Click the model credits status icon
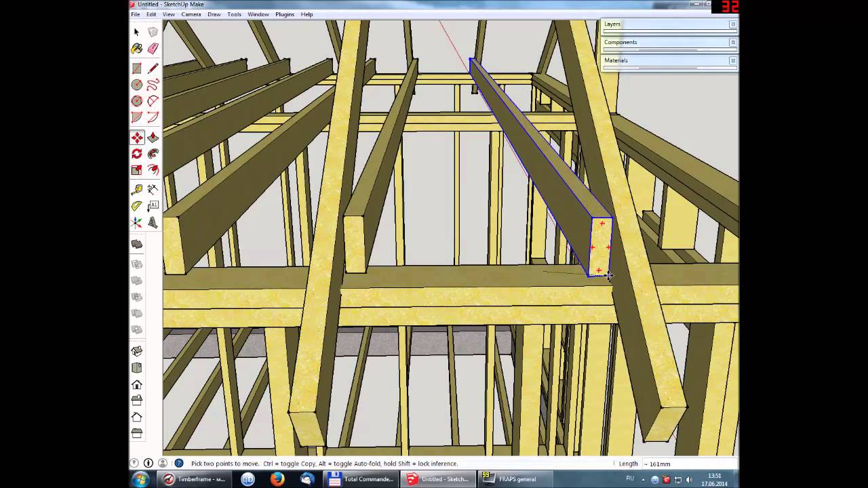 149,464
